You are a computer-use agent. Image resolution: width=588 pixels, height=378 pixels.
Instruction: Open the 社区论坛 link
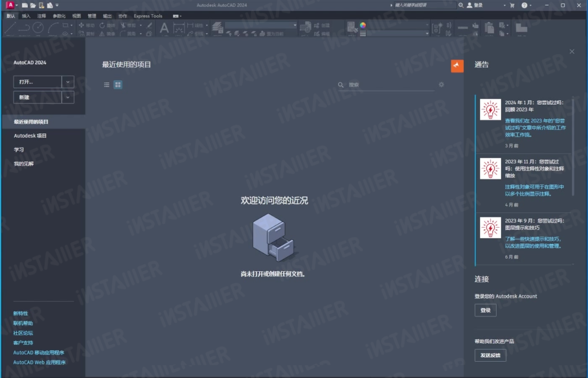(23, 333)
